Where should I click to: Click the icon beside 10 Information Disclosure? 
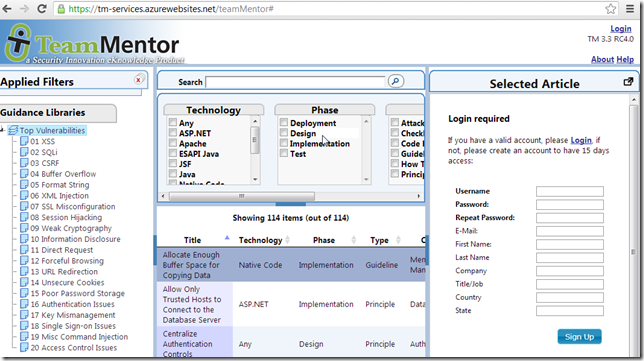coord(24,239)
